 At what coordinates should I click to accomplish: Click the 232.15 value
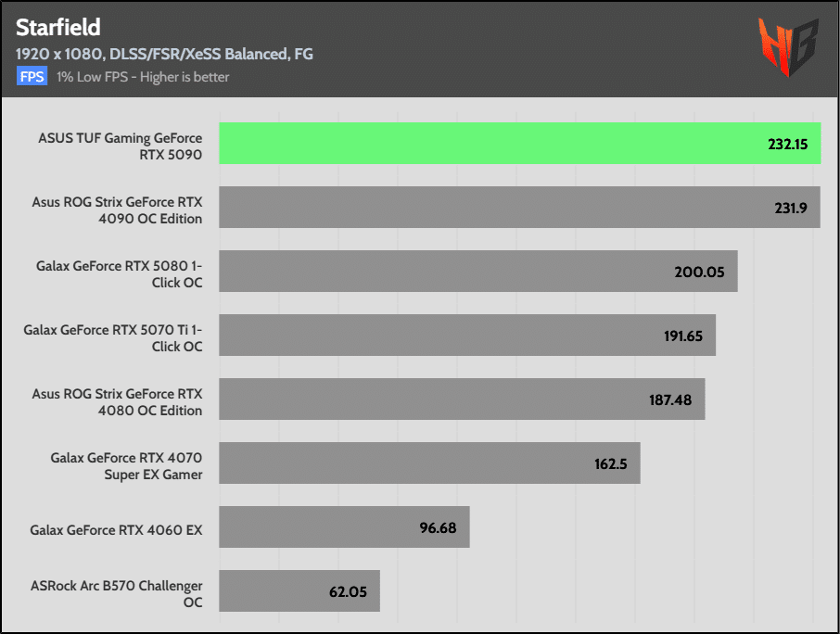coord(787,144)
